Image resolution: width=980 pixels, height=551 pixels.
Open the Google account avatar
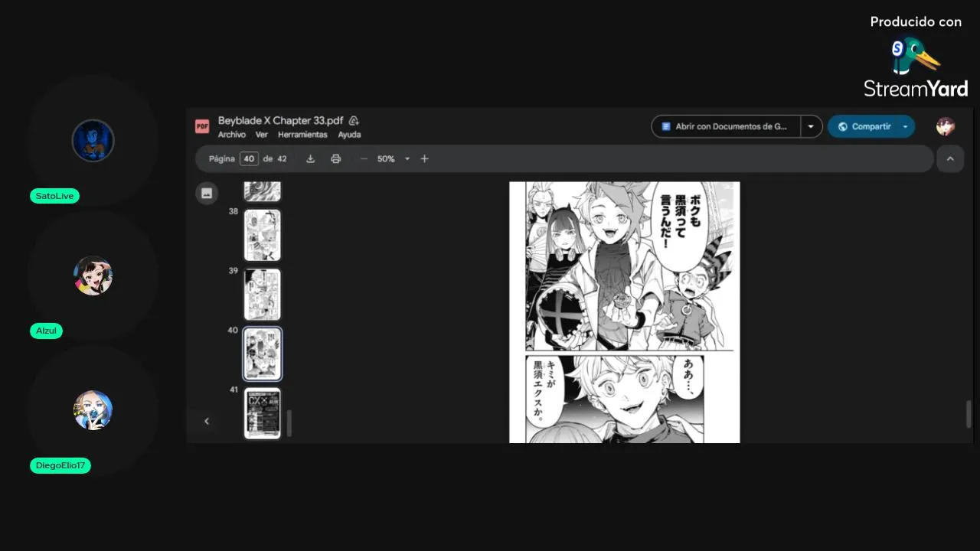(x=946, y=126)
